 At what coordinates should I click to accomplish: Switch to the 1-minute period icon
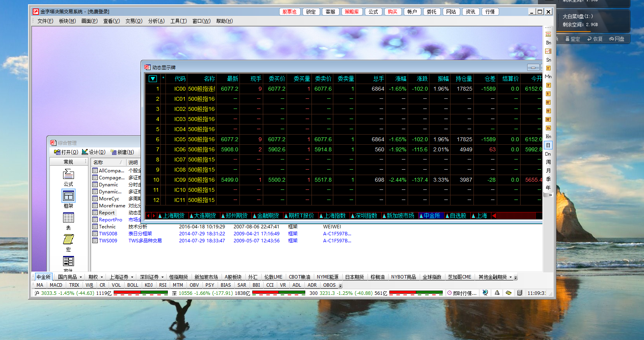[x=548, y=68]
